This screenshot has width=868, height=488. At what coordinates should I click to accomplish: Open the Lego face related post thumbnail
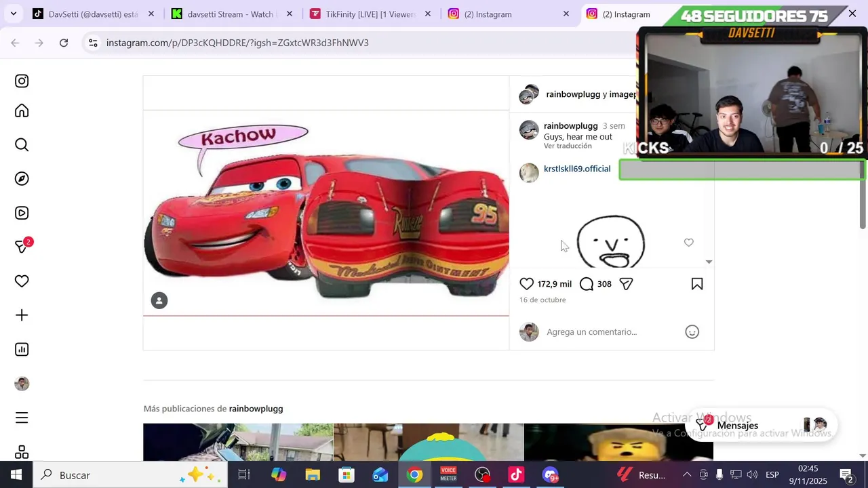[618, 442]
